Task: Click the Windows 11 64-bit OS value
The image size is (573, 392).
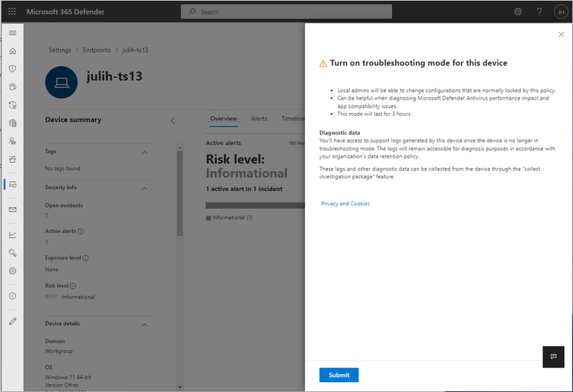Action: 68,377
